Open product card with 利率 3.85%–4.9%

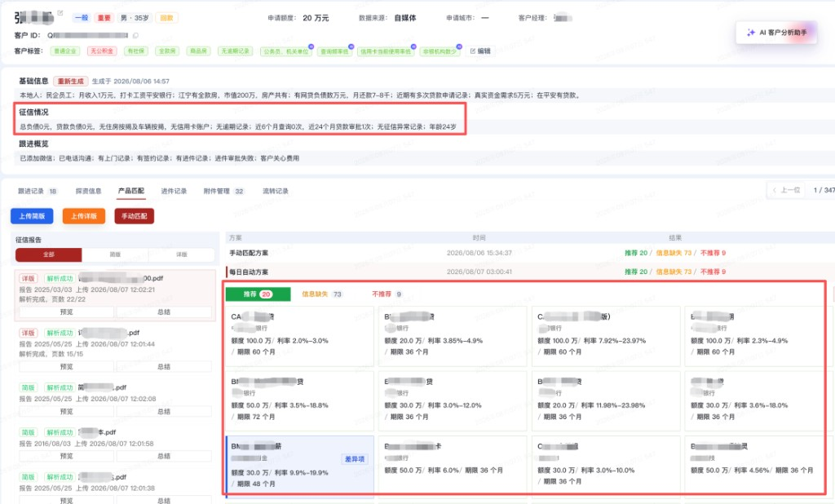tap(453, 336)
